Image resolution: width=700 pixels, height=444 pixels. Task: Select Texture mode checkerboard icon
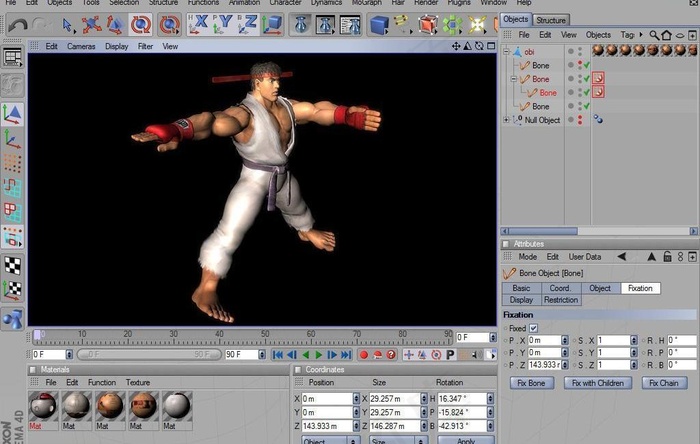(x=12, y=266)
